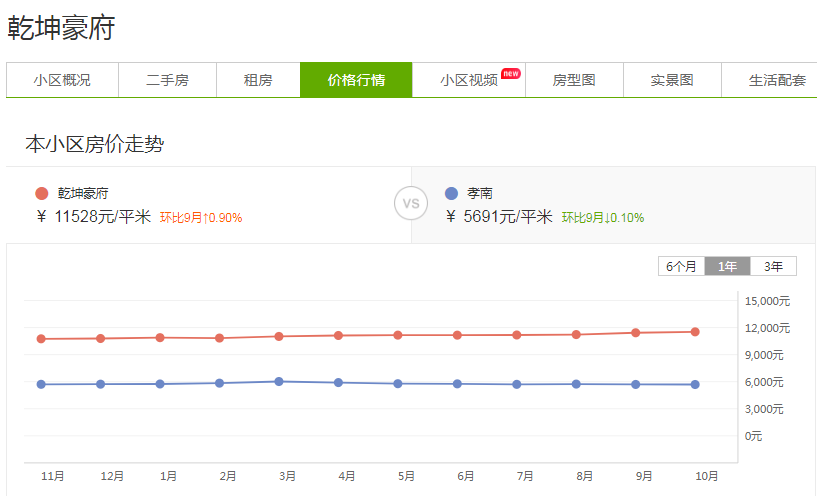This screenshot has height=496, width=817.
Task: Open the 小区视频 tab
Action: 468,80
